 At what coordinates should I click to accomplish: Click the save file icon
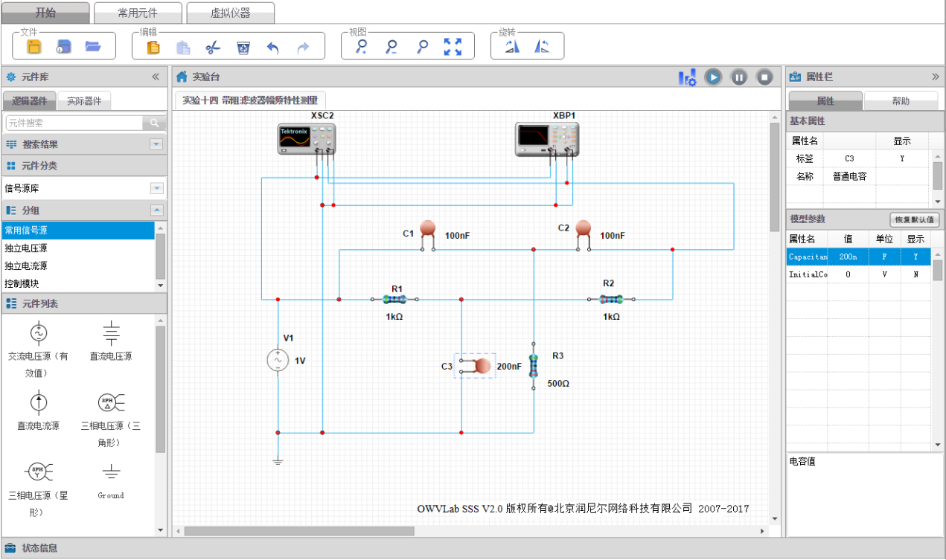[x=64, y=47]
